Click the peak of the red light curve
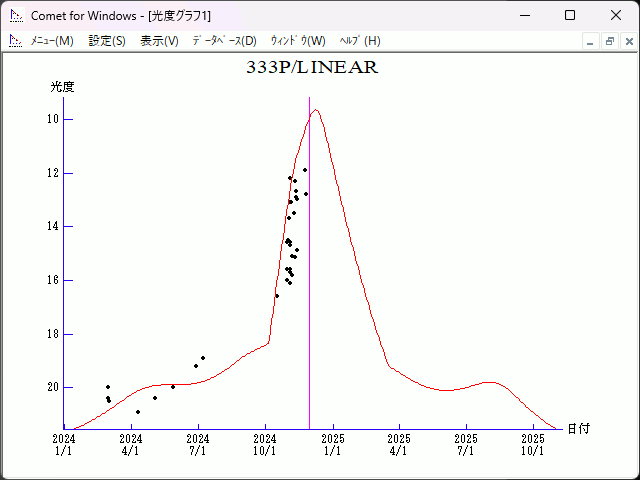The height and width of the screenshot is (480, 640). coord(316,110)
